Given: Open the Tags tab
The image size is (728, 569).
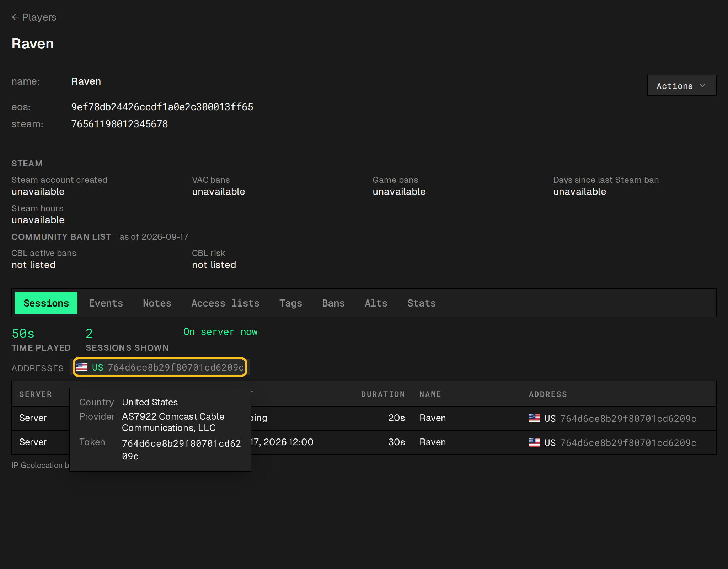Looking at the screenshot, I should 291,303.
